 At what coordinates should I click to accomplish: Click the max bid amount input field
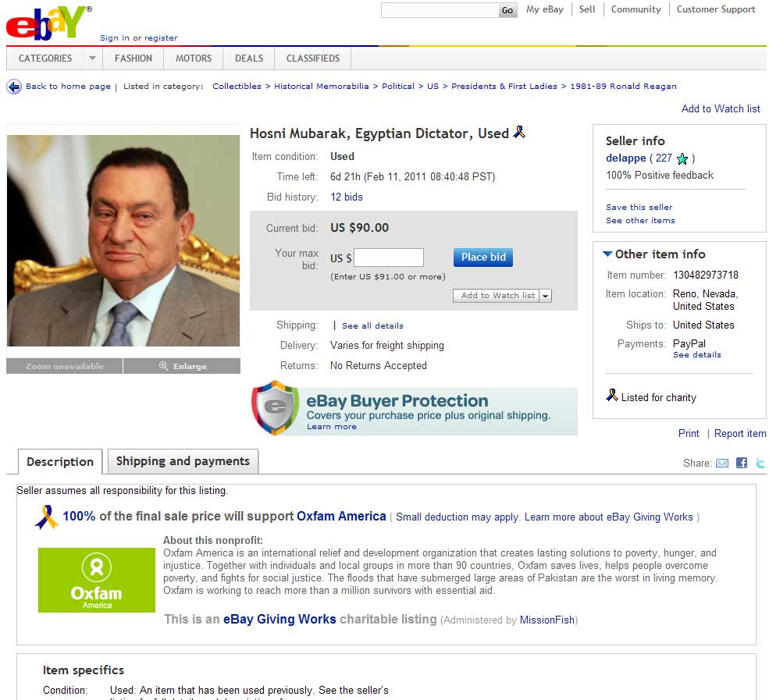389,258
